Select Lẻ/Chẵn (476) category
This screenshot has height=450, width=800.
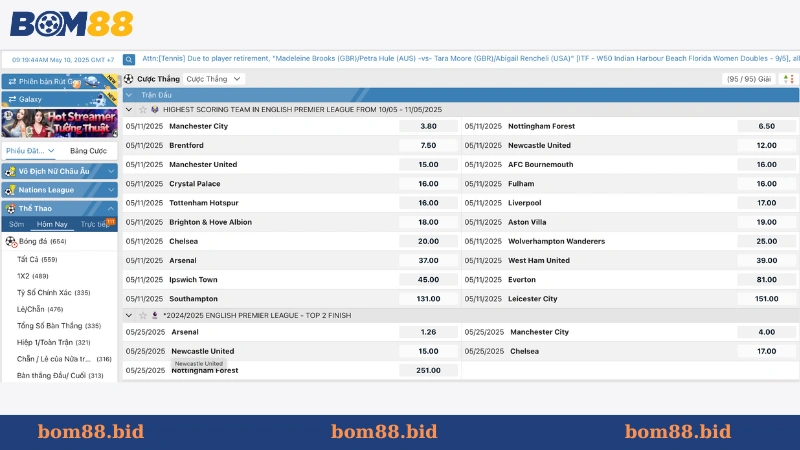pyautogui.click(x=40, y=309)
